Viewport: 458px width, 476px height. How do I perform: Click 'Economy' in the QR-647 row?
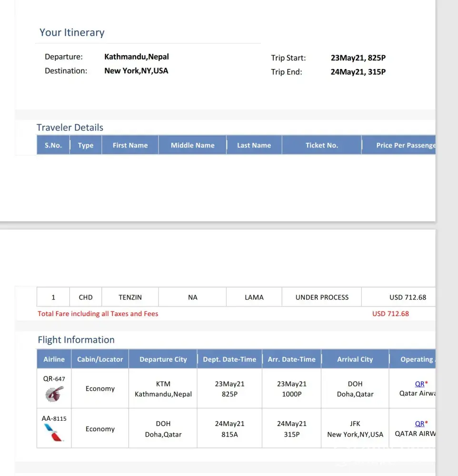(100, 388)
